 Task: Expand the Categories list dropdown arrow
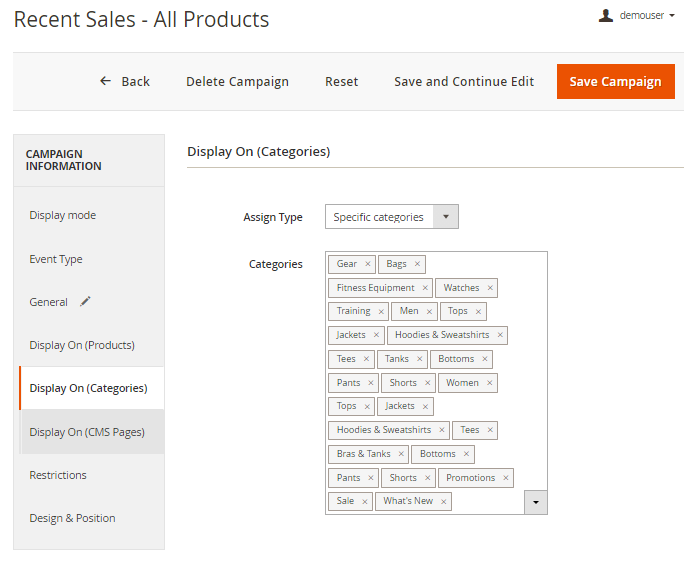point(535,502)
